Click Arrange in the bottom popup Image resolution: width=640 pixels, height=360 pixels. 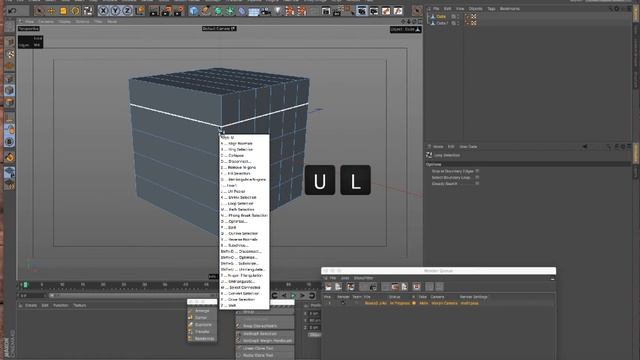pos(202,311)
